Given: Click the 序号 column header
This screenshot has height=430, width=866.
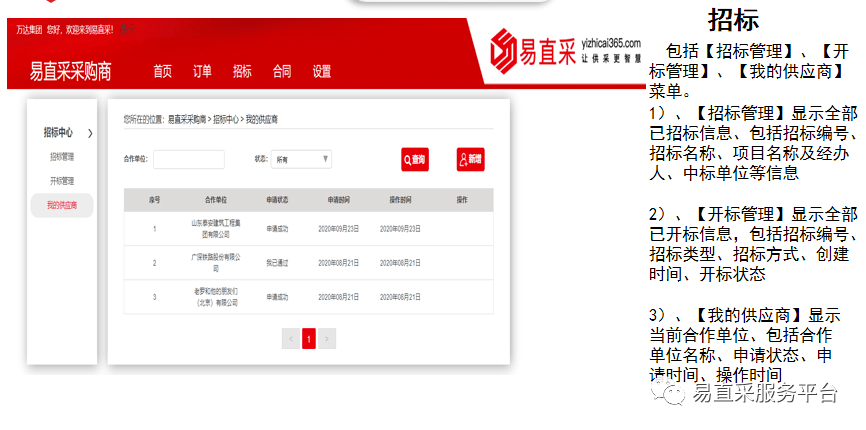Looking at the screenshot, I should coord(154,200).
